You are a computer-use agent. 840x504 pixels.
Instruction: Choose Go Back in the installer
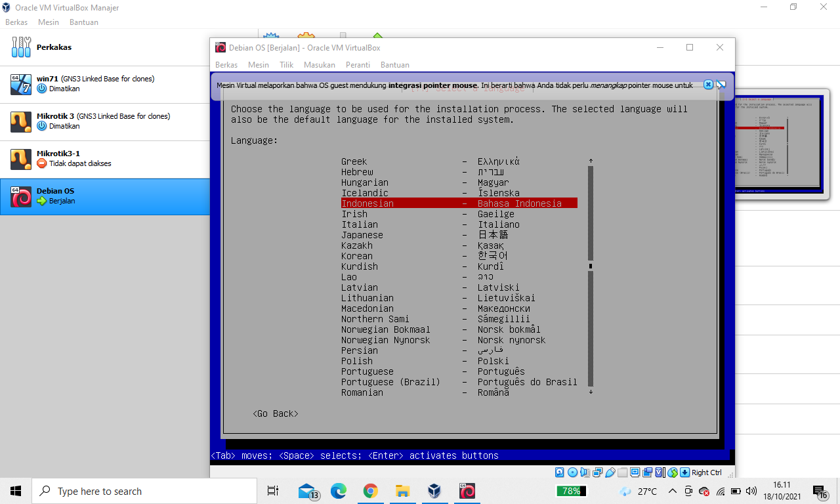coord(276,413)
